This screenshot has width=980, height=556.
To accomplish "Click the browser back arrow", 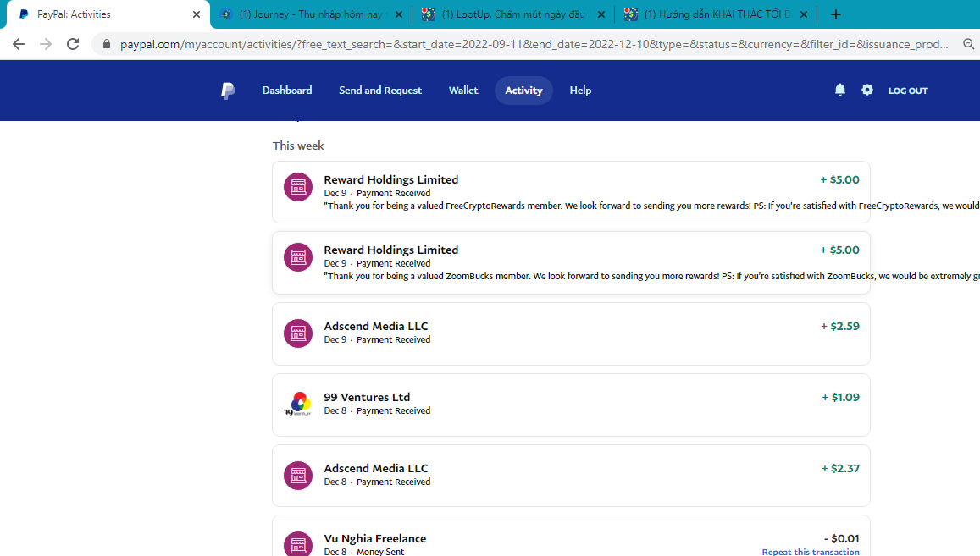I will (x=19, y=44).
